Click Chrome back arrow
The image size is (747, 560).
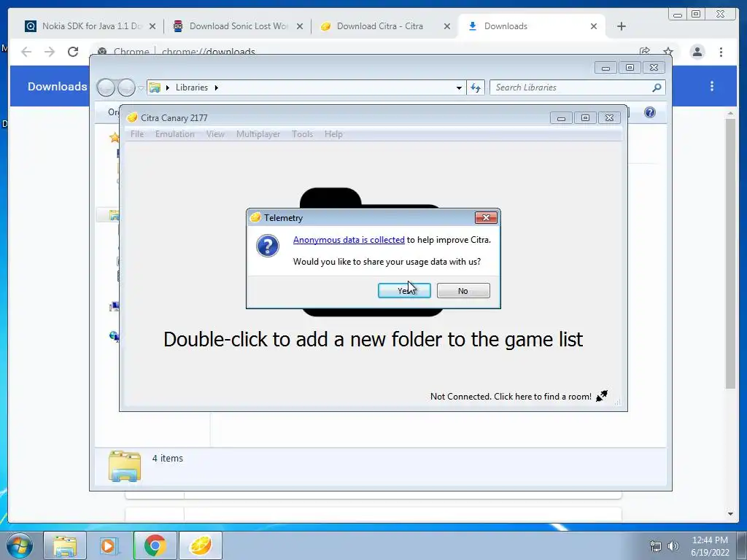[x=26, y=52]
